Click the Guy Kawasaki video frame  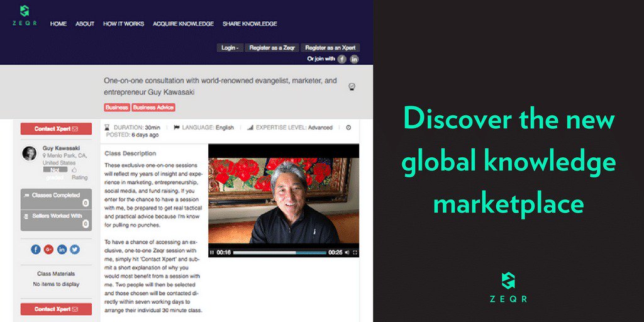tap(284, 201)
